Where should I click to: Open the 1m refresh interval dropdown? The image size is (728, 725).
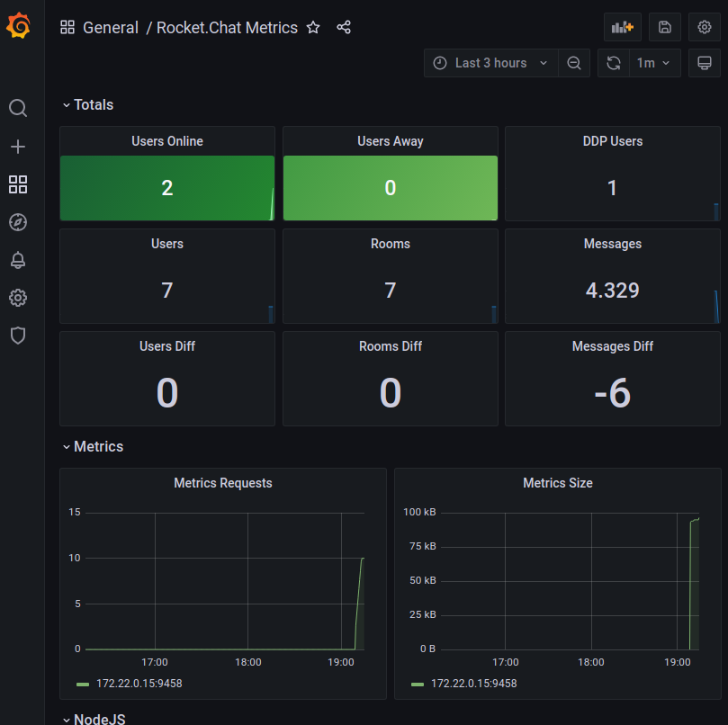click(x=654, y=63)
